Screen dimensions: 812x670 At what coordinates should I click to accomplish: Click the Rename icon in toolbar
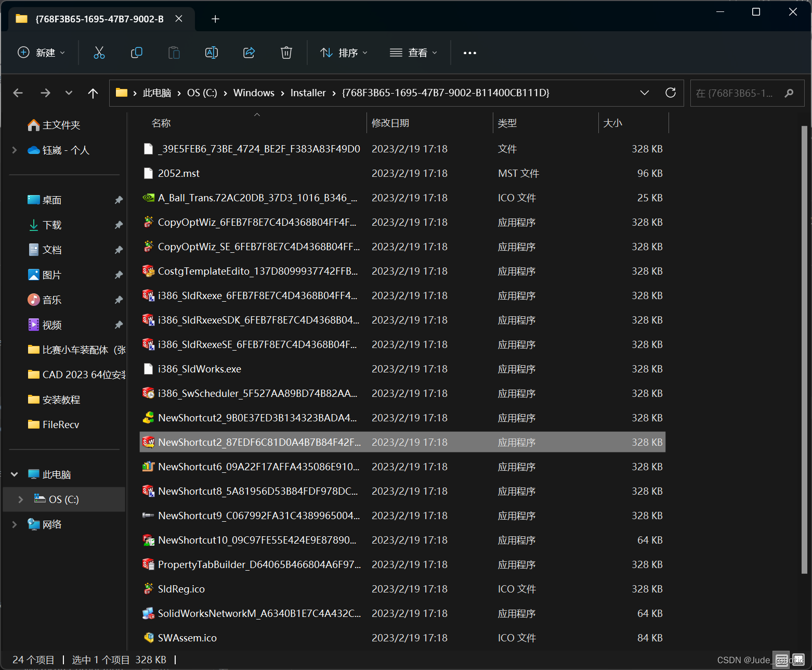[x=212, y=53]
